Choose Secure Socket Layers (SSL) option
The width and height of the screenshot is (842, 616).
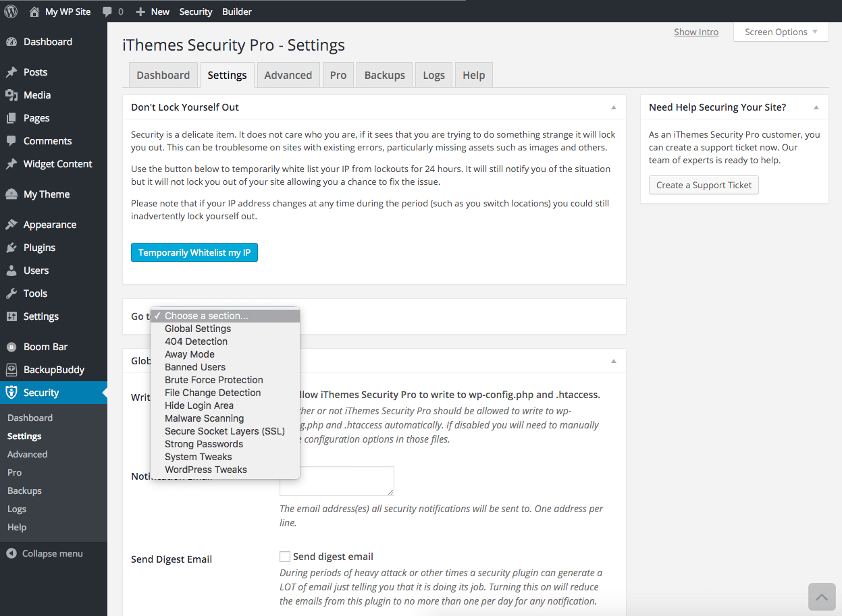point(225,431)
